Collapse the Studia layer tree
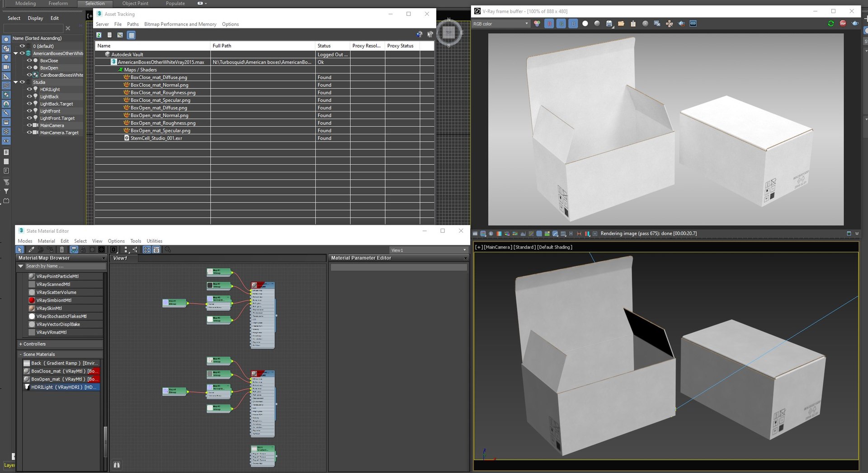The width and height of the screenshot is (868, 473). coord(16,82)
